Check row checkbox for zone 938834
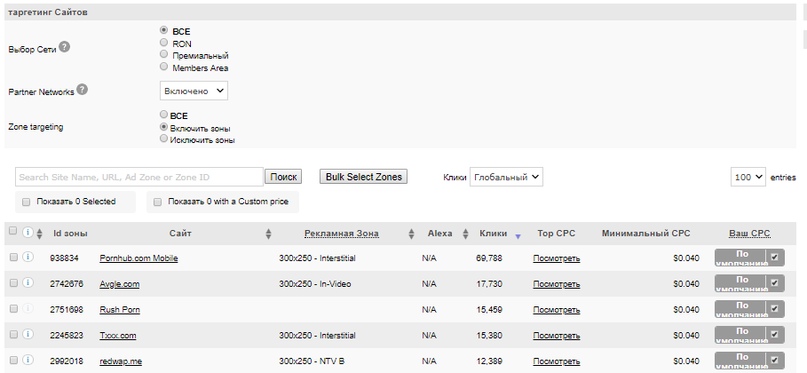 14,257
